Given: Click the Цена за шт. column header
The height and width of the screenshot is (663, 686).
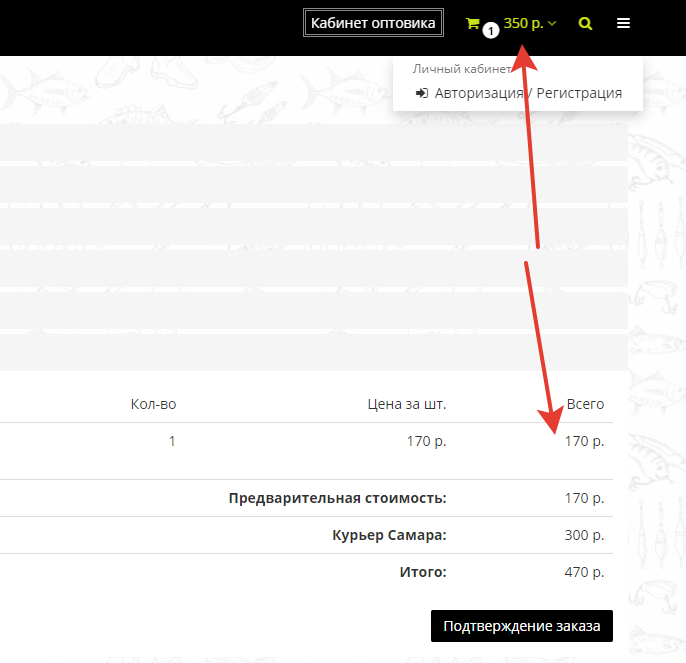Looking at the screenshot, I should pyautogui.click(x=406, y=404).
